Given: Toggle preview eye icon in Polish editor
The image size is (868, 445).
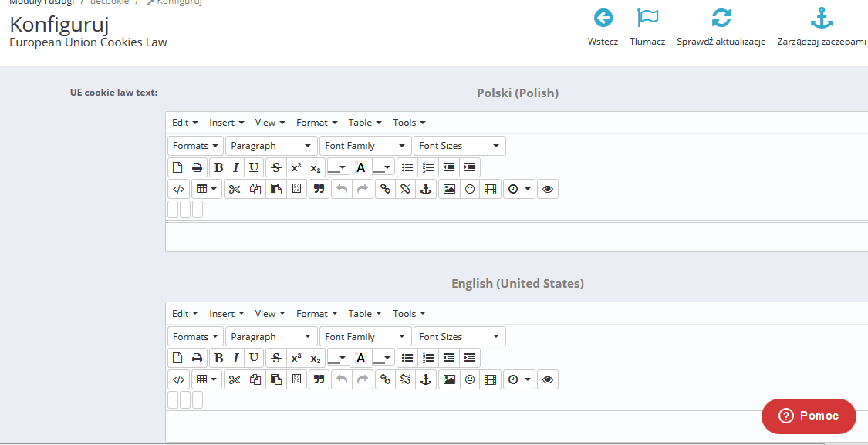Looking at the screenshot, I should tap(547, 189).
